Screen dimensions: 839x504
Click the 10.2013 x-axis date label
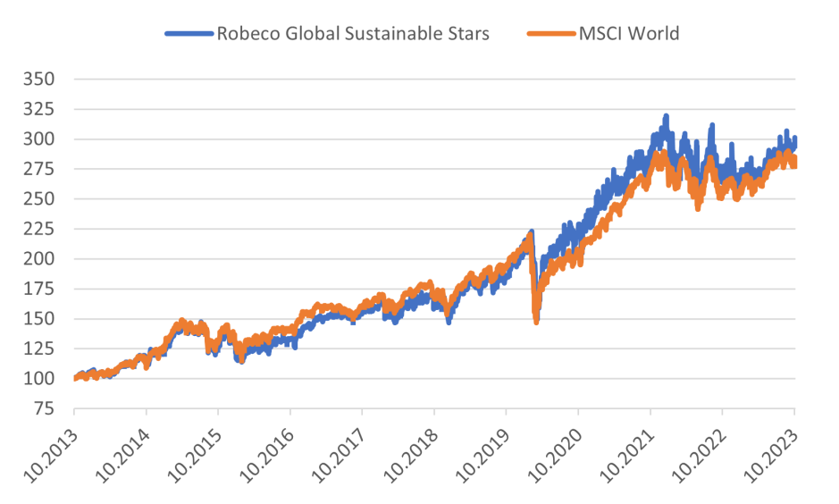pos(51,455)
